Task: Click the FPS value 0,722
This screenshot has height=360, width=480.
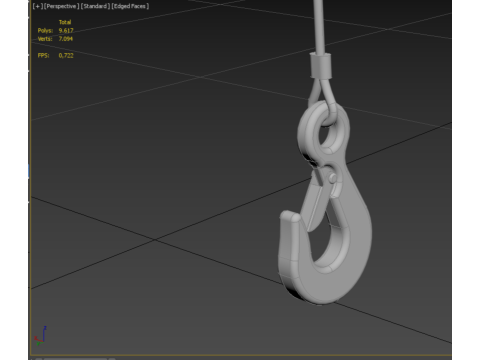Action: tap(66, 55)
